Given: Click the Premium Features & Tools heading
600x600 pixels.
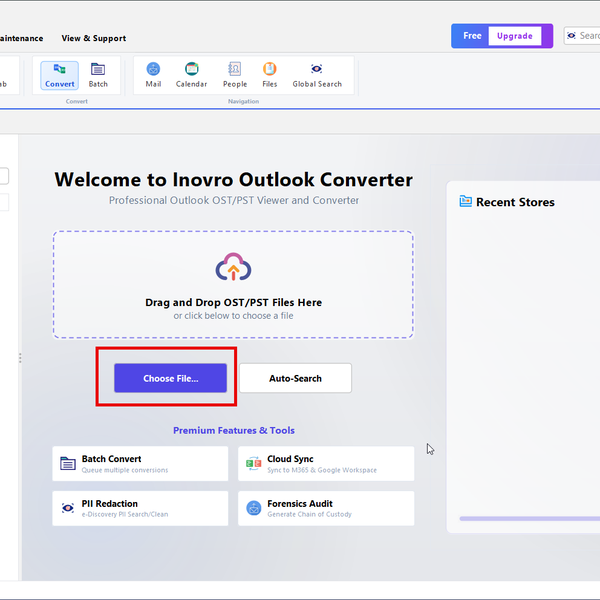Looking at the screenshot, I should click(x=234, y=430).
